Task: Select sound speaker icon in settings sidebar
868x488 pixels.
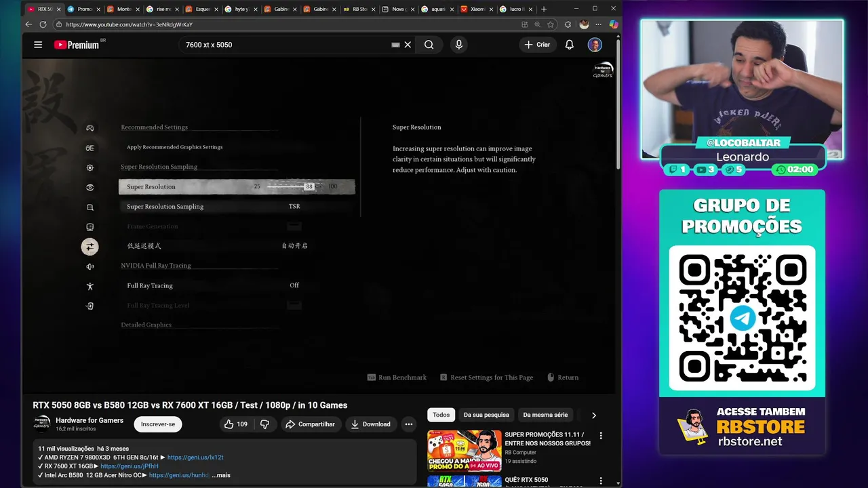Action: click(x=90, y=266)
